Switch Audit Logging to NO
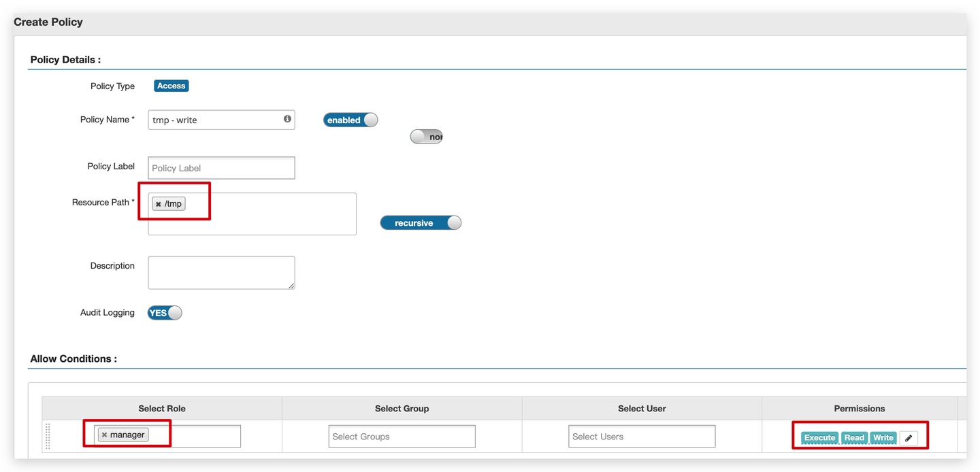This screenshot has height=472, width=980. (x=163, y=312)
